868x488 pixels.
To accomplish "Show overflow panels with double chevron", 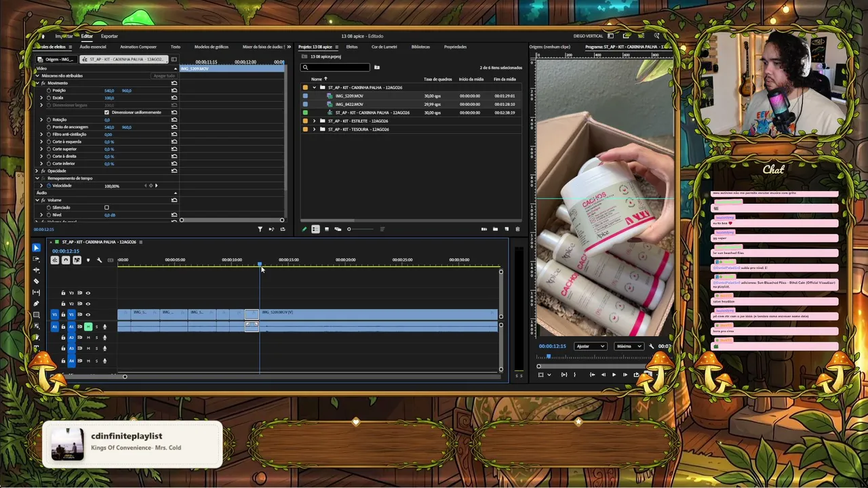I will (x=290, y=47).
